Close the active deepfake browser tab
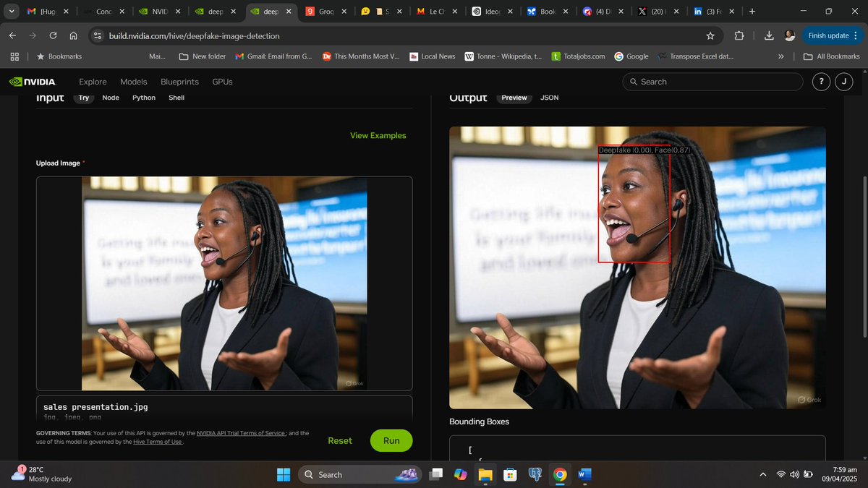The width and height of the screenshot is (868, 488). pos(288,12)
